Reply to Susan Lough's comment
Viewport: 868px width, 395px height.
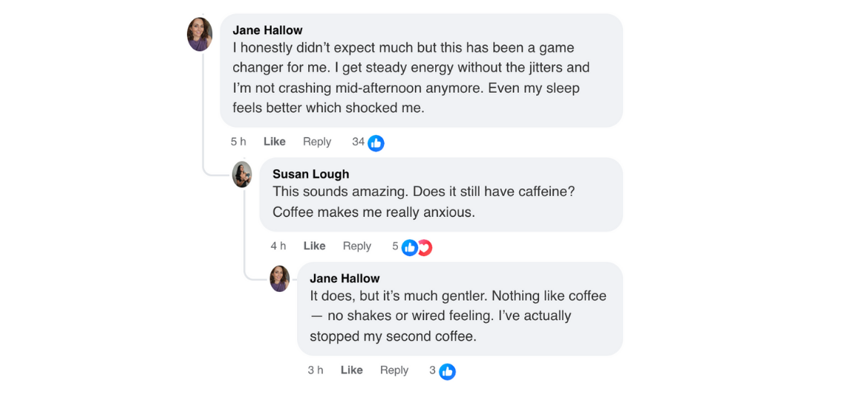point(357,246)
